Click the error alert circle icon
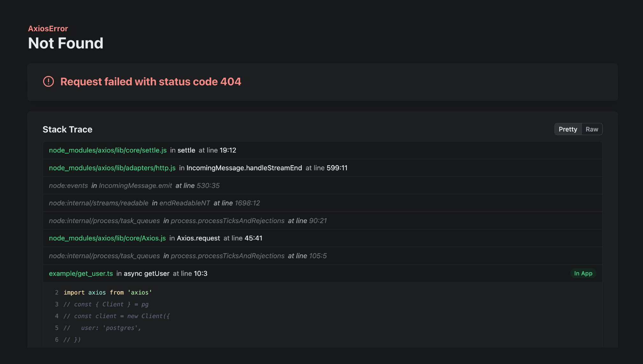The width and height of the screenshot is (643, 364). point(48,82)
